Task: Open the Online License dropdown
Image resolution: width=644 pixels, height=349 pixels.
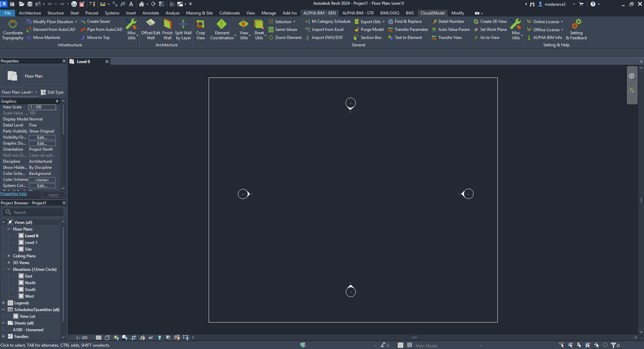Action: click(x=545, y=21)
